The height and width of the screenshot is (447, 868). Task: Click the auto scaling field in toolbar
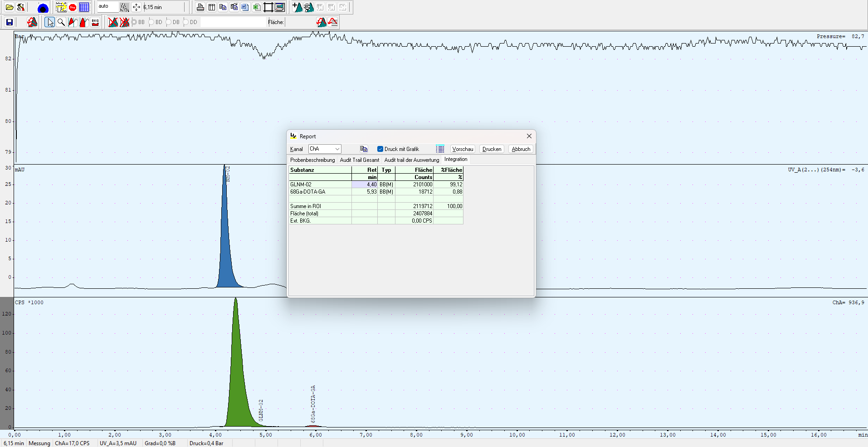click(x=107, y=7)
